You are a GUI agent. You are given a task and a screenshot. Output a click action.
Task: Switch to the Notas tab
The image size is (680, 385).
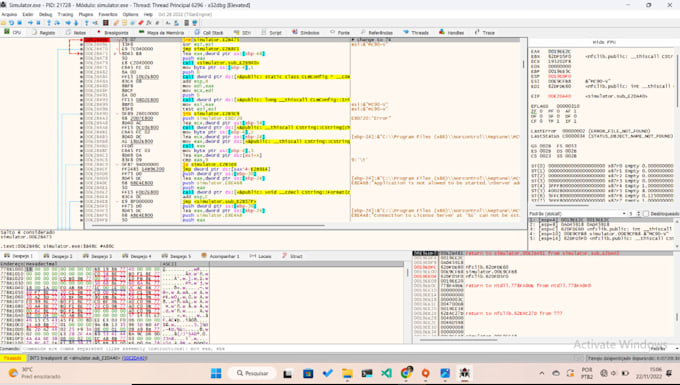[76, 33]
